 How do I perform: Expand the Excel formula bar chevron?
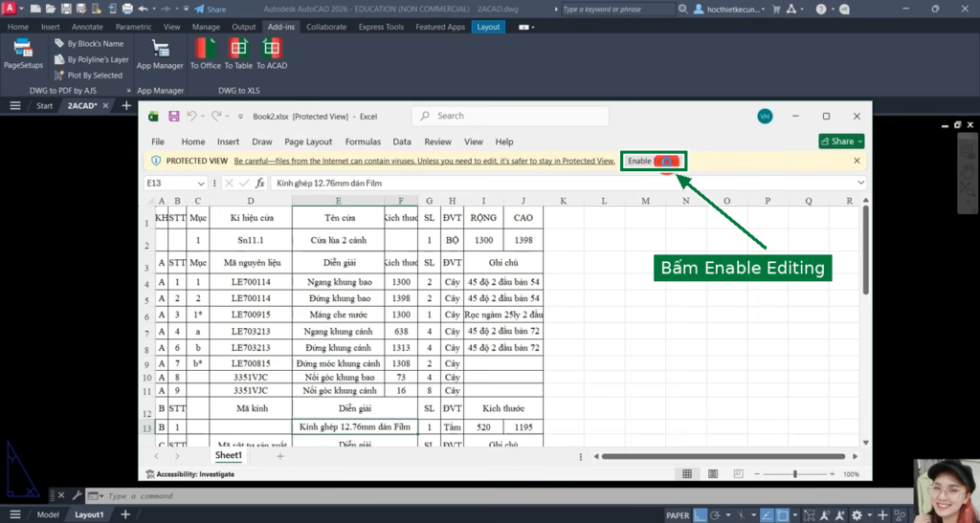point(860,183)
